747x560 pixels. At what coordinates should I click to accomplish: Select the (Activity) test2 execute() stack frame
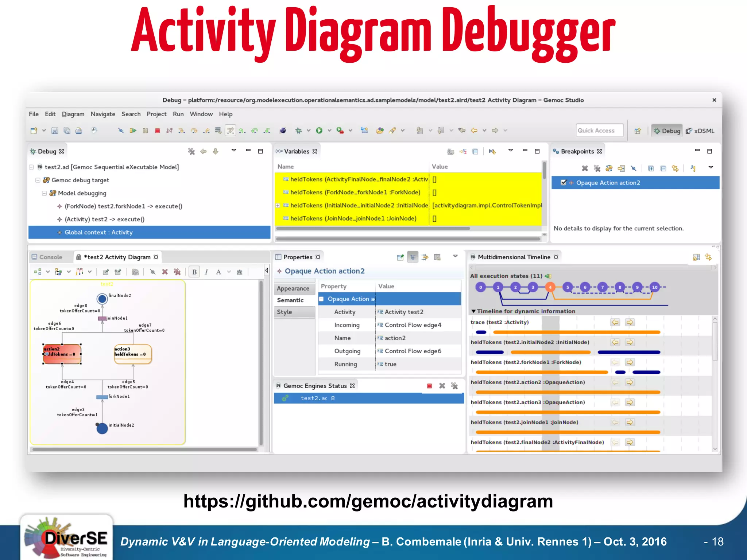104,219
